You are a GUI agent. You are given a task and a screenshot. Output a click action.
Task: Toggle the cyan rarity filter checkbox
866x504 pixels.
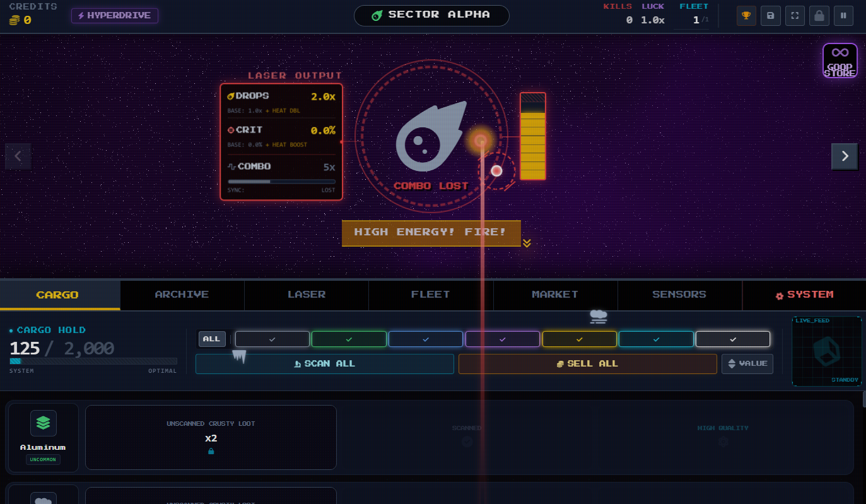click(656, 339)
